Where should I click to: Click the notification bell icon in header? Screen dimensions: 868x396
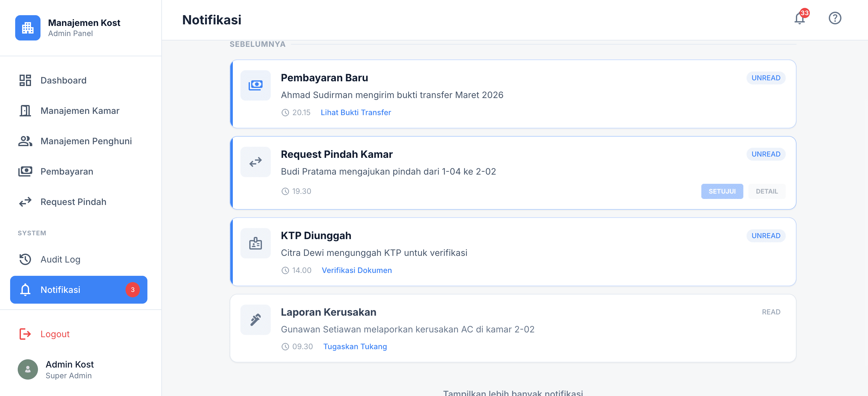point(800,18)
